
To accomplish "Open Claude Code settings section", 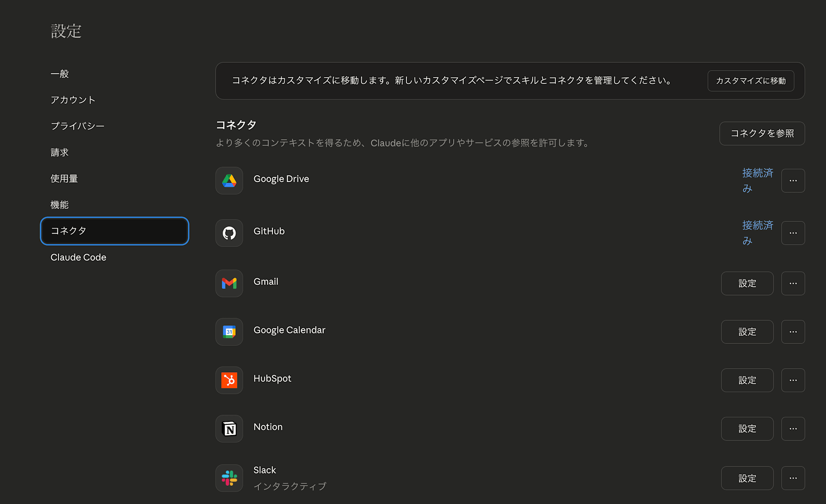I will 78,257.
